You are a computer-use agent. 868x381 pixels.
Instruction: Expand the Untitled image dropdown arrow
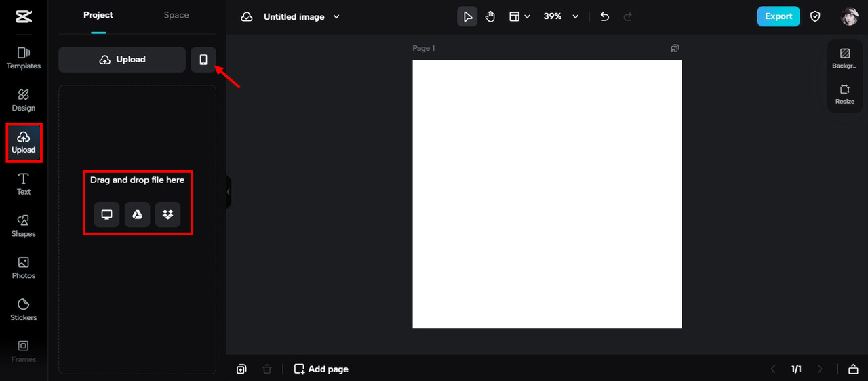(x=337, y=16)
